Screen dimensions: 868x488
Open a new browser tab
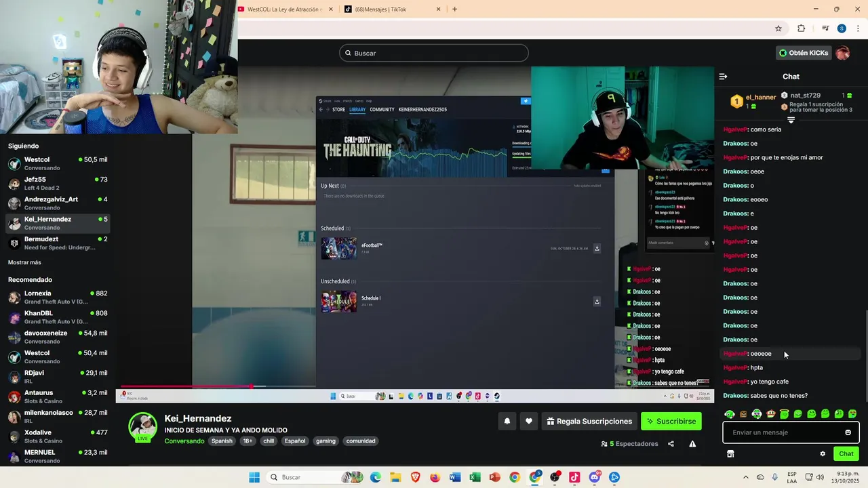pos(454,9)
